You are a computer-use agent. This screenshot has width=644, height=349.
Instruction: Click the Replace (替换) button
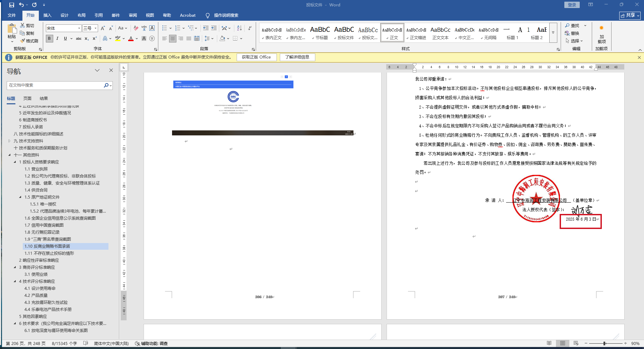click(x=572, y=33)
